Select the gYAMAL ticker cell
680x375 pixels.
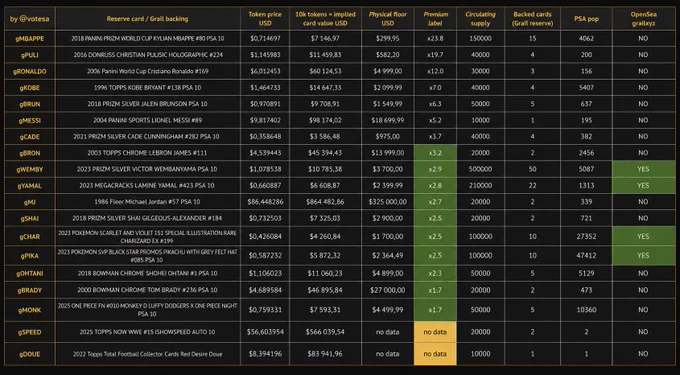29,186
